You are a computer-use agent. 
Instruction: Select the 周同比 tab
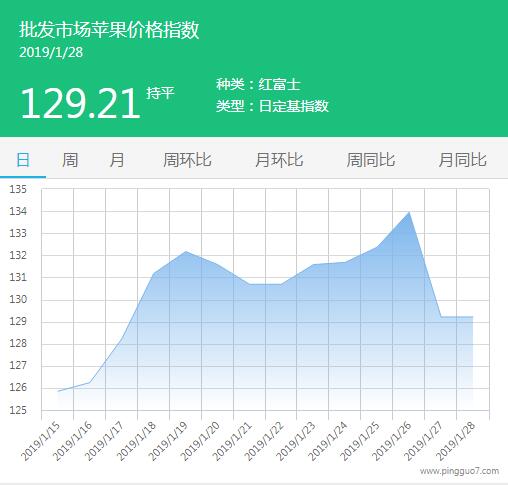coord(371,160)
